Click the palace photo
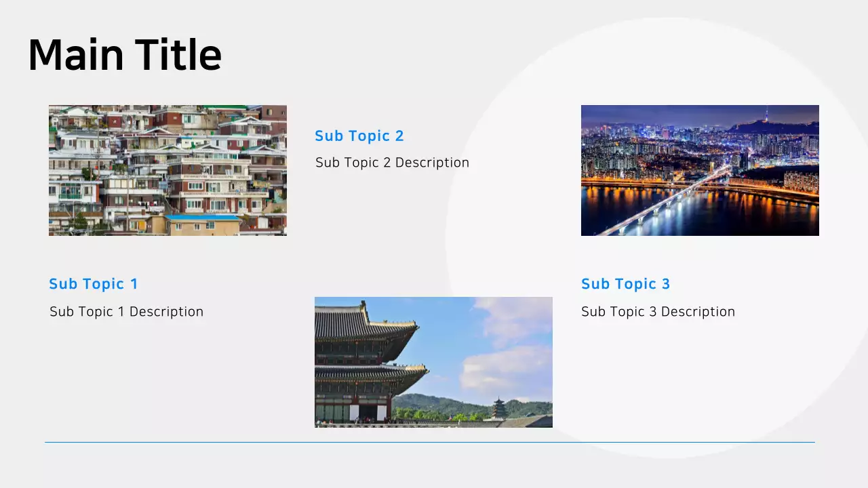868x488 pixels. tap(433, 362)
